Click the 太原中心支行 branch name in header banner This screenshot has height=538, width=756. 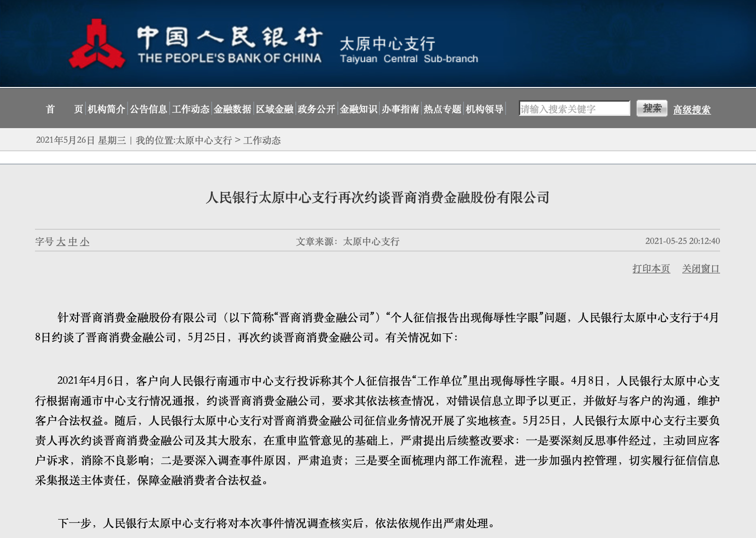(x=387, y=44)
